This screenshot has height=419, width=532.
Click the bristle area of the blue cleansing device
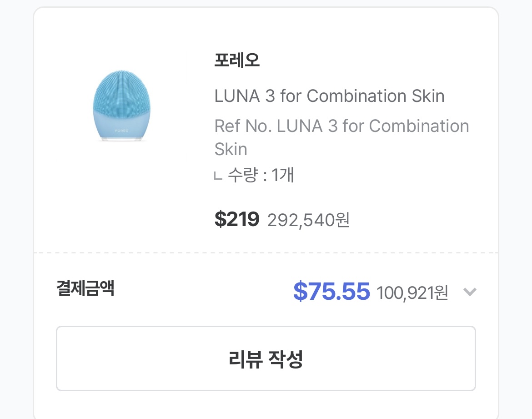122,89
